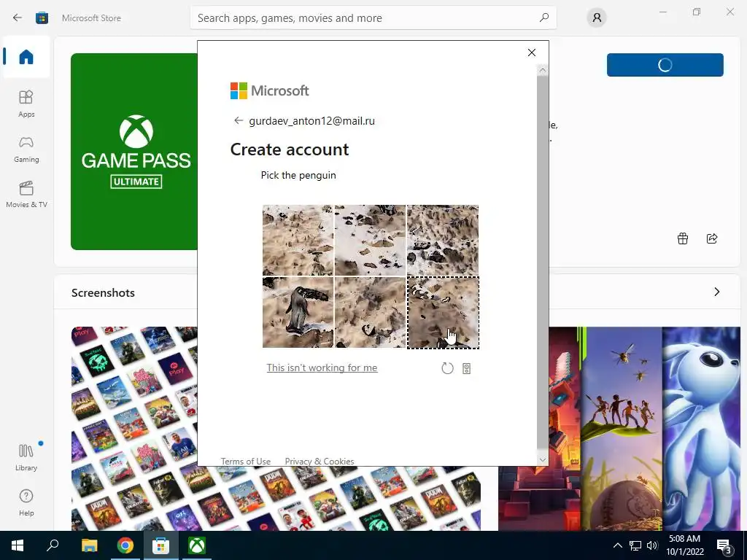
Task: Click the blue loading install button
Action: click(x=665, y=65)
